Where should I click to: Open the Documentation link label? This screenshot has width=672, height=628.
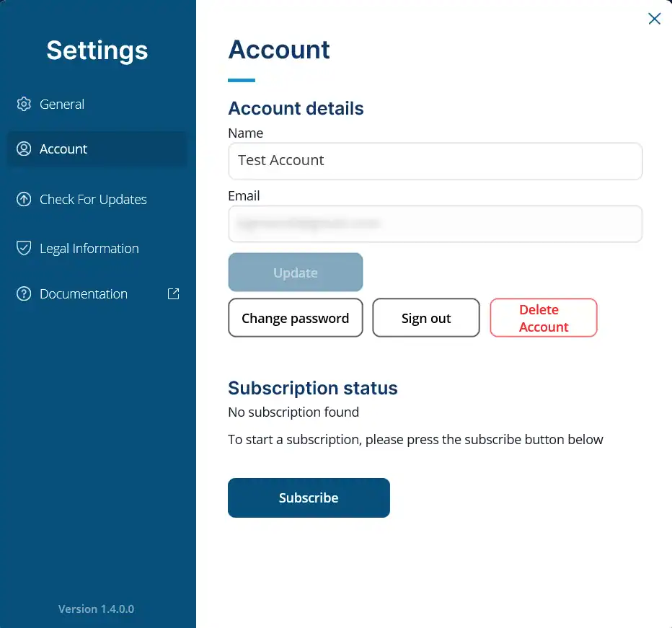point(84,293)
